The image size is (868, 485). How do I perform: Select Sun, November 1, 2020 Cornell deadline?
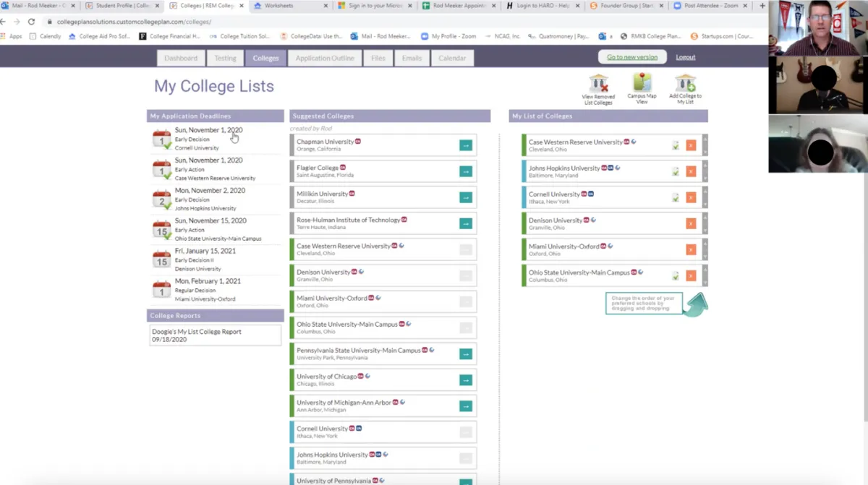216,139
